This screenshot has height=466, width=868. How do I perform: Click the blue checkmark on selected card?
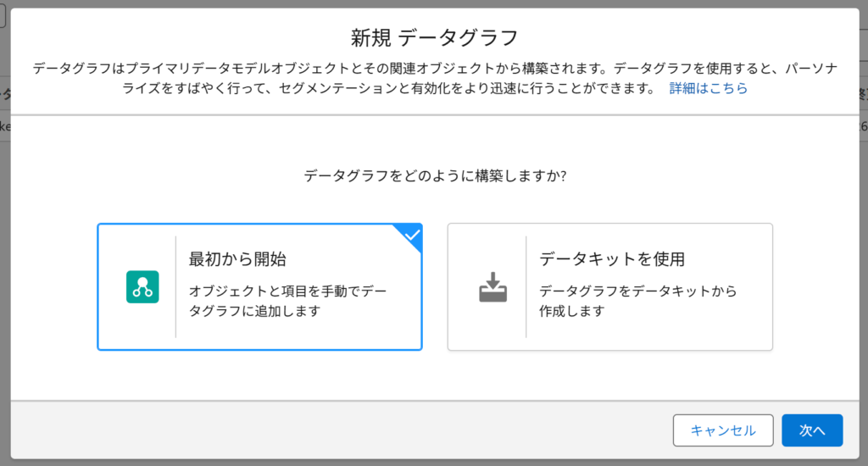coord(412,236)
